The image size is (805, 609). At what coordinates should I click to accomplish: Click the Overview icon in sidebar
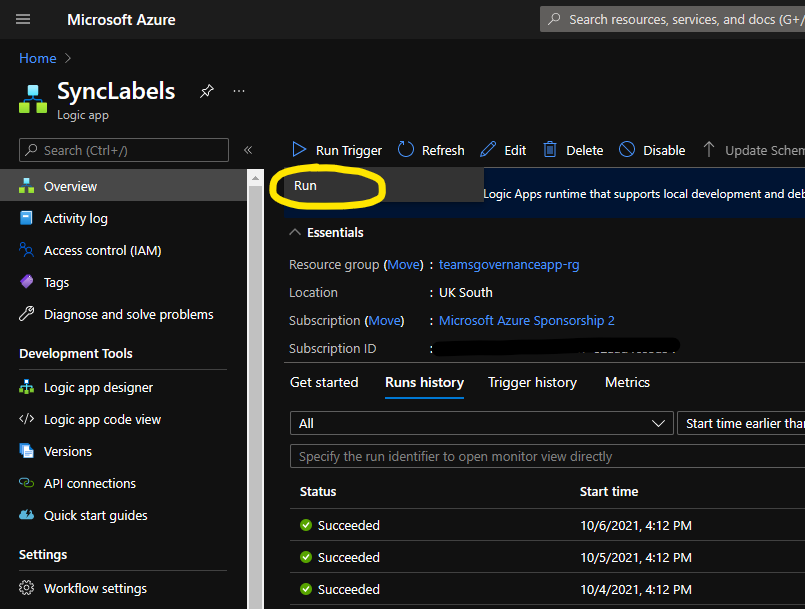pos(27,186)
